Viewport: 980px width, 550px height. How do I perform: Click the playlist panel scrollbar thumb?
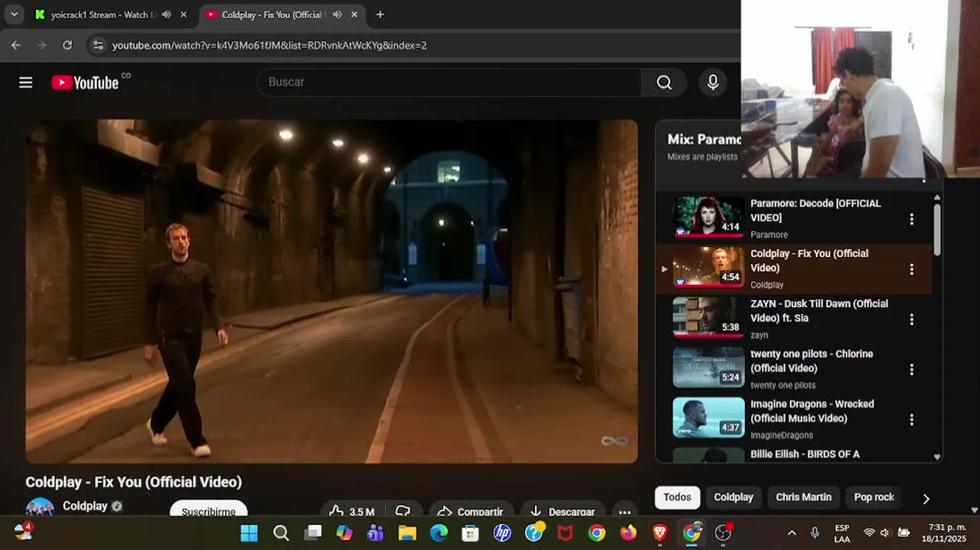tap(937, 229)
